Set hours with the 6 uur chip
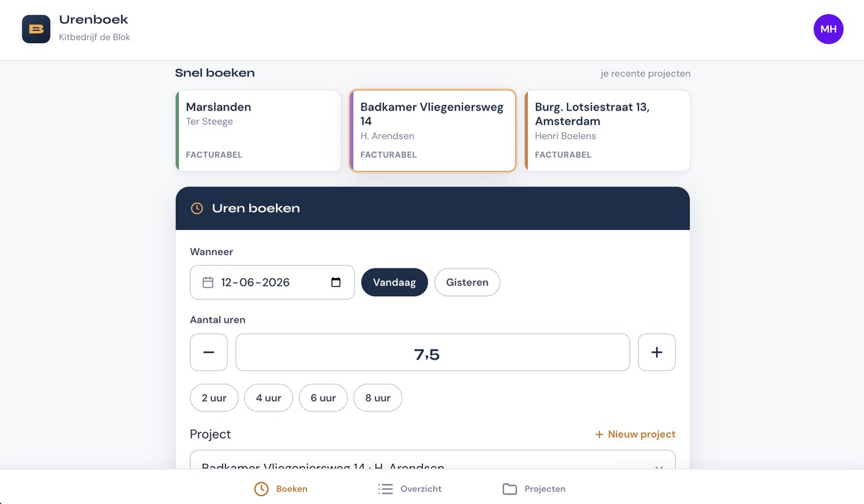This screenshot has width=864, height=504. pos(323,398)
